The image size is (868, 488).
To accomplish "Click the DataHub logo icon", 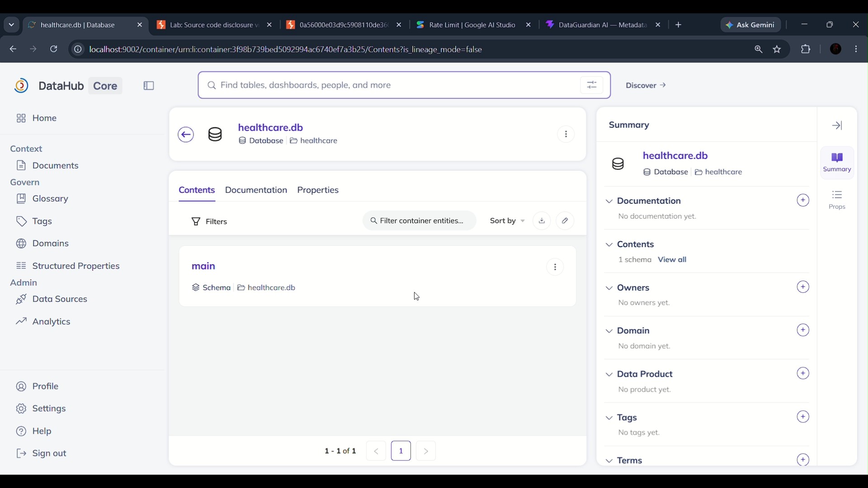I will (21, 86).
